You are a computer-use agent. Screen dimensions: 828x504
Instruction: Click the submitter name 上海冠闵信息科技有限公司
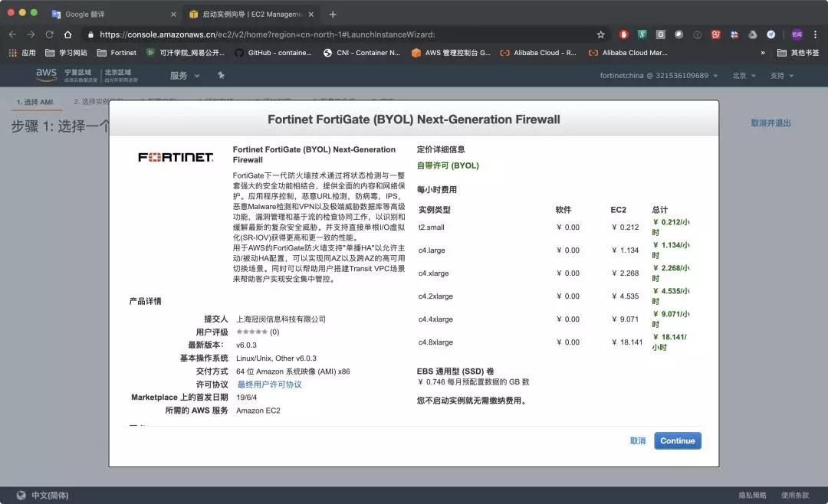point(281,319)
